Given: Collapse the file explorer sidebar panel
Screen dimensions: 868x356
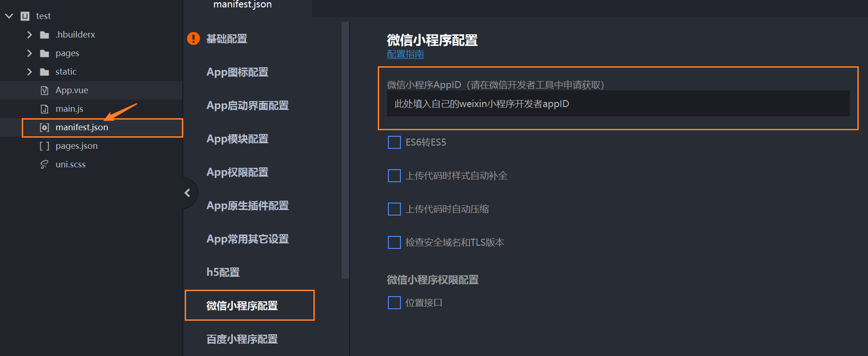Looking at the screenshot, I should [187, 193].
